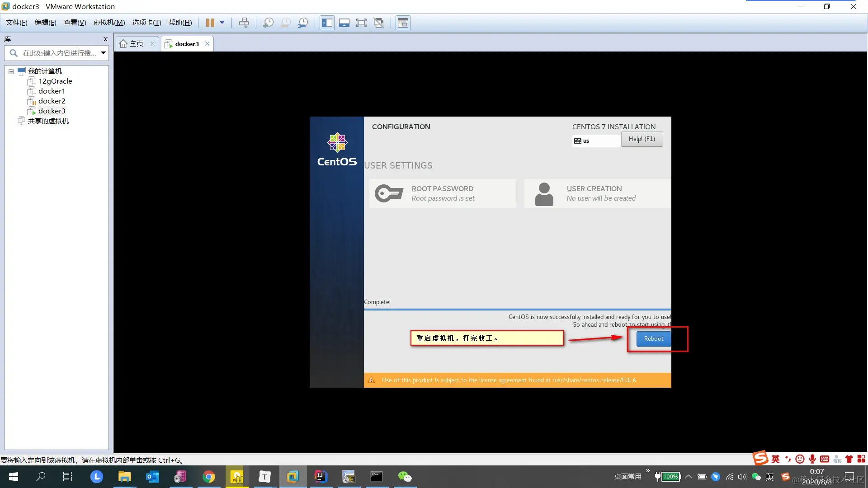Toggle the library sidebar view button
The image size is (868, 488).
tap(327, 23)
